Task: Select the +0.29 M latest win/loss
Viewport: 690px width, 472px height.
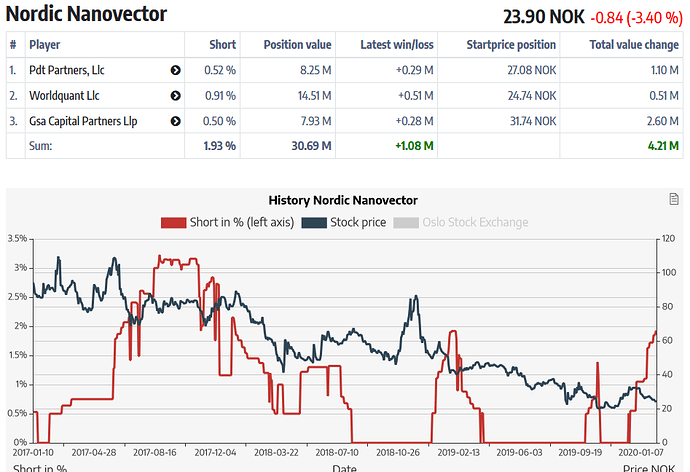Action: click(415, 70)
